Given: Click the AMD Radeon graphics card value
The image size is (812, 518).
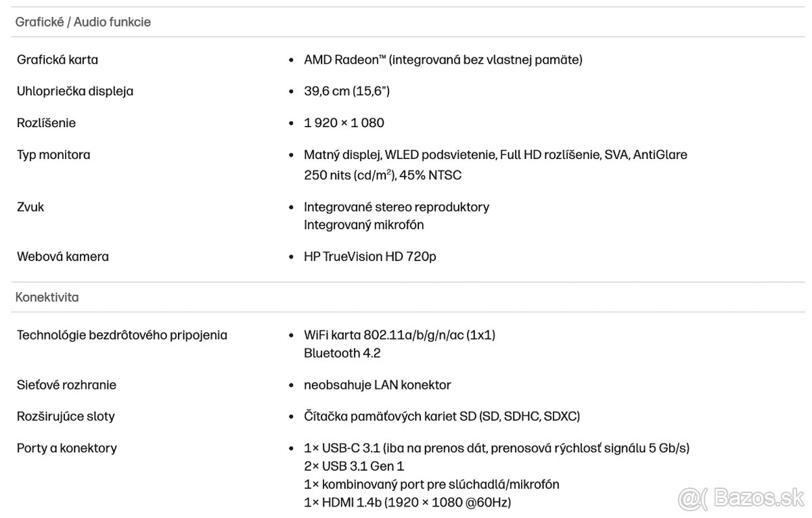Looking at the screenshot, I should pos(443,60).
